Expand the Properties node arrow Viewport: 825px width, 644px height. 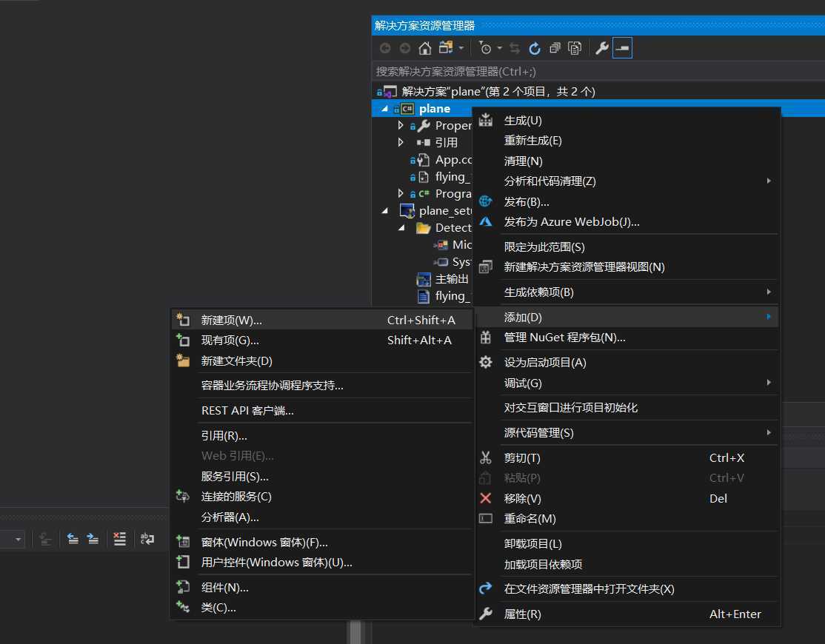tap(401, 126)
